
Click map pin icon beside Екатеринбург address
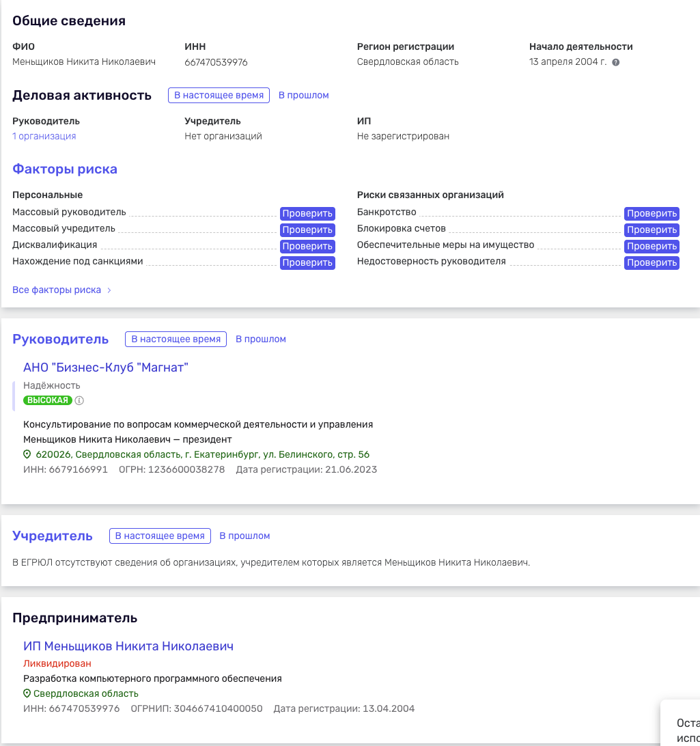tap(27, 454)
